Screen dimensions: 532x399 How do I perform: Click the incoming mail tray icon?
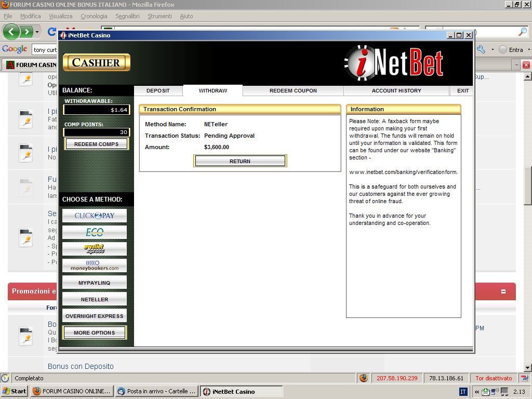point(486,392)
